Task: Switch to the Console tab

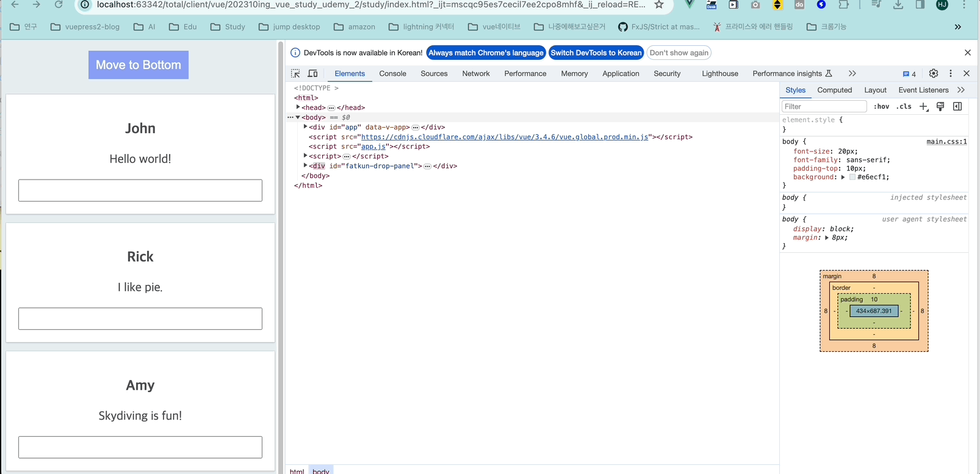Action: [392, 73]
